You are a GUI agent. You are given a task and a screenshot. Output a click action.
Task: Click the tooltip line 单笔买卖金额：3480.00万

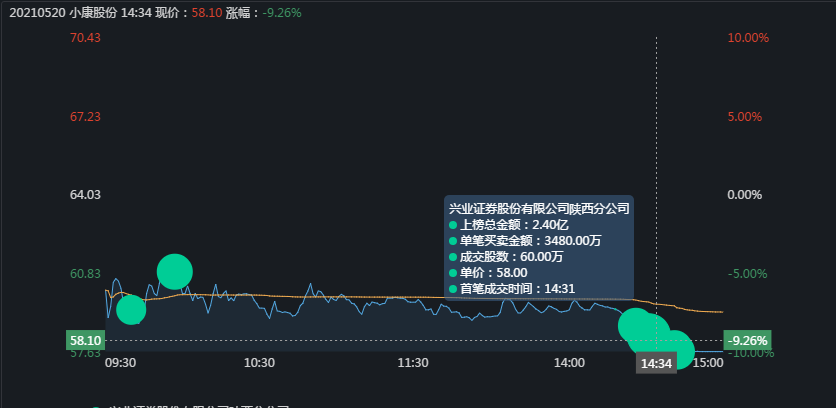coord(525,241)
